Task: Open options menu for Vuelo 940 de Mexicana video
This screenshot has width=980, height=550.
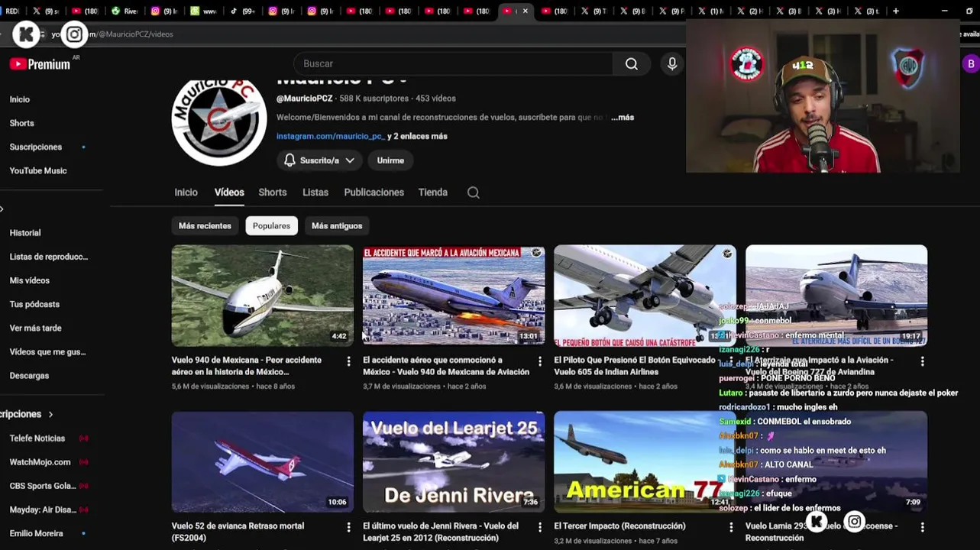Action: click(349, 361)
